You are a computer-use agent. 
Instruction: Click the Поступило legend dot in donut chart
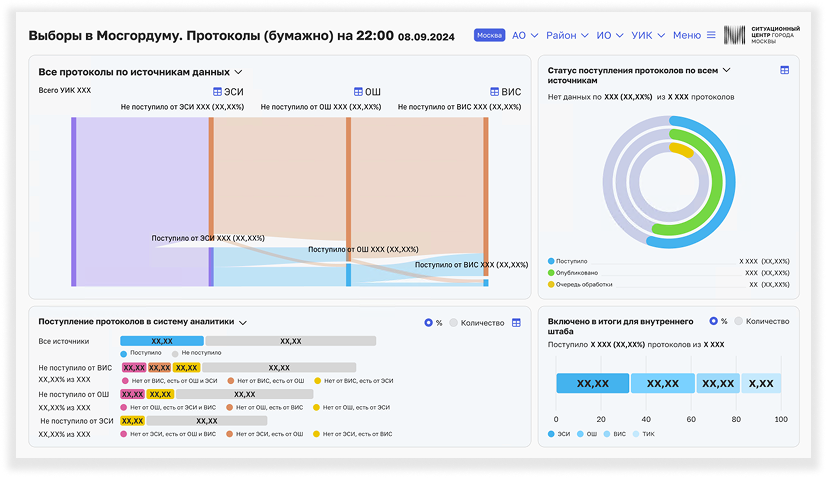551,261
